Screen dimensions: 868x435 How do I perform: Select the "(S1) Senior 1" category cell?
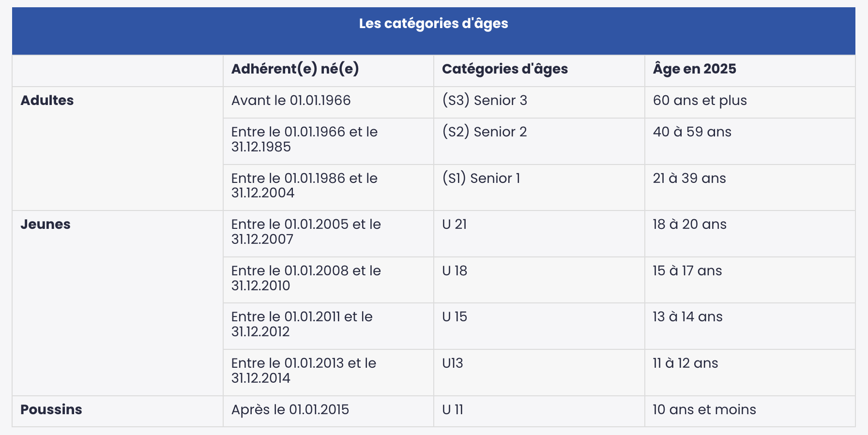[481, 179]
